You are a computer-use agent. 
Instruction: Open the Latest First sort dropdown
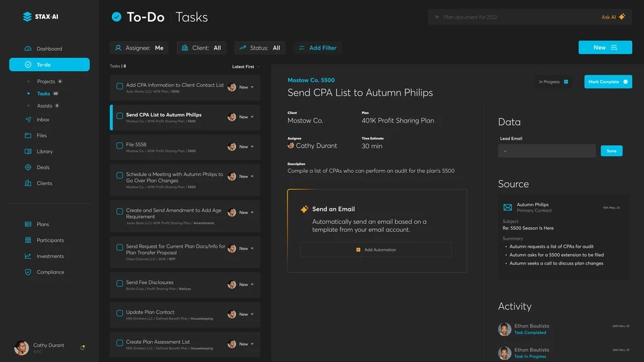pos(245,67)
